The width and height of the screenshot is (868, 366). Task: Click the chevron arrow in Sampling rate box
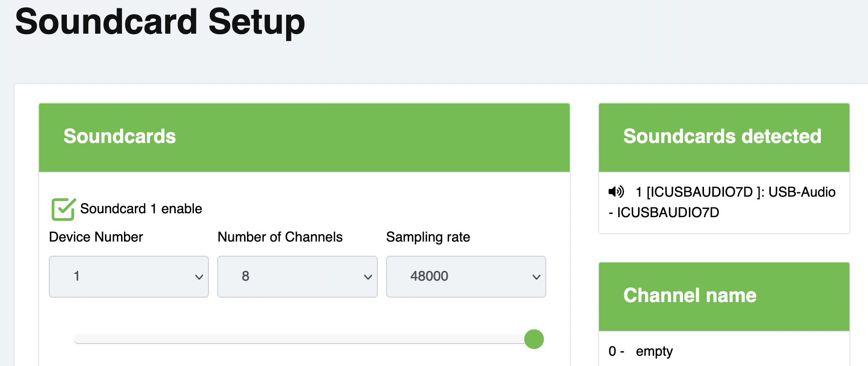coord(536,277)
